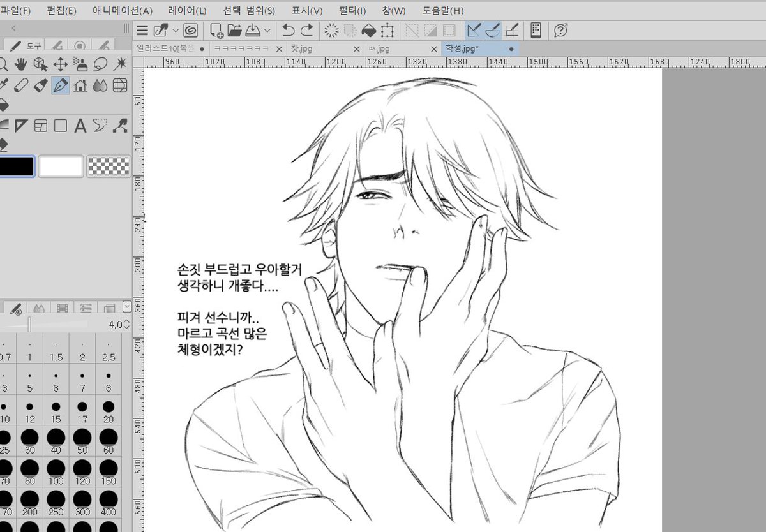This screenshot has width=766, height=532.
Task: Select the transparent checkered color swatch
Action: 108,166
